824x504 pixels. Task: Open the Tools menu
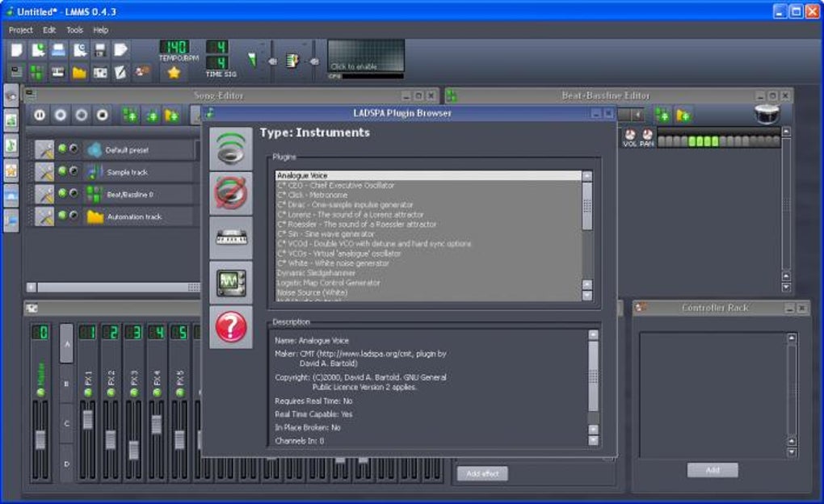click(74, 30)
